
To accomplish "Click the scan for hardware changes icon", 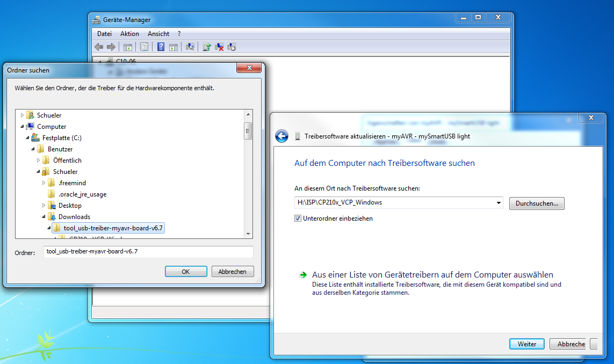I will pyautogui.click(x=190, y=47).
